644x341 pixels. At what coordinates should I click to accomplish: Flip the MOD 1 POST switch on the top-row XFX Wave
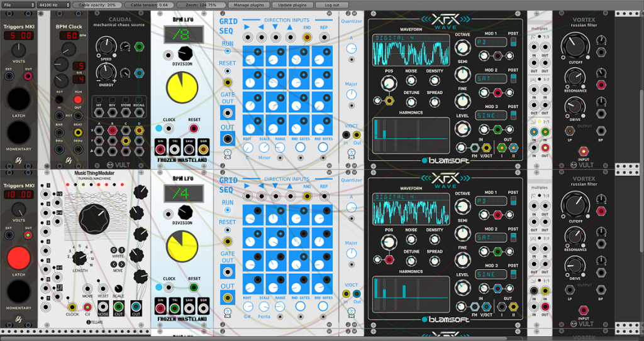(513, 42)
